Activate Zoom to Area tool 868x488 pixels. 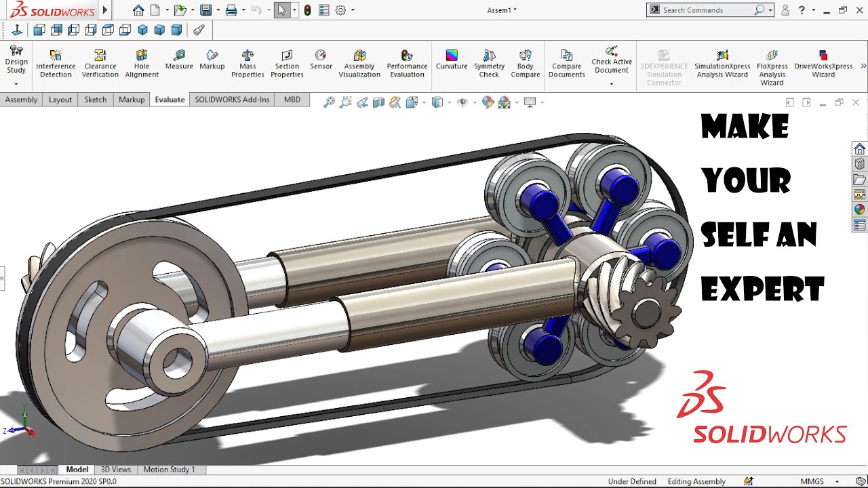[x=346, y=102]
